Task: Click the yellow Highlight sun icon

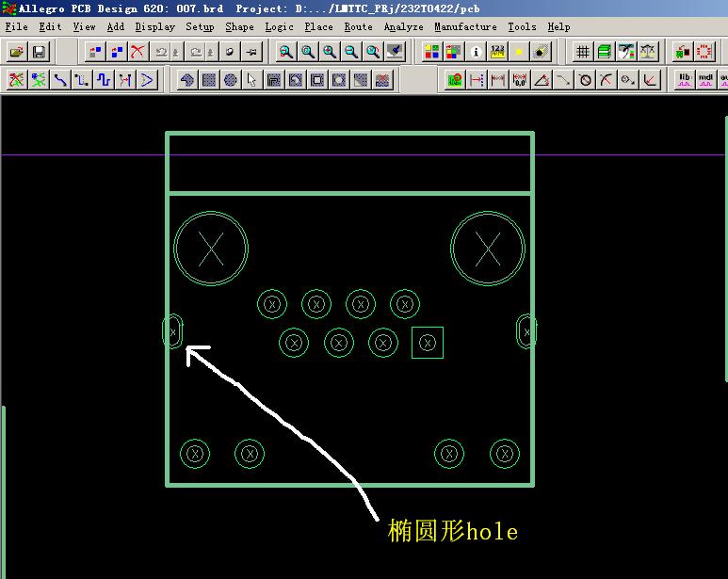Action: [519, 52]
